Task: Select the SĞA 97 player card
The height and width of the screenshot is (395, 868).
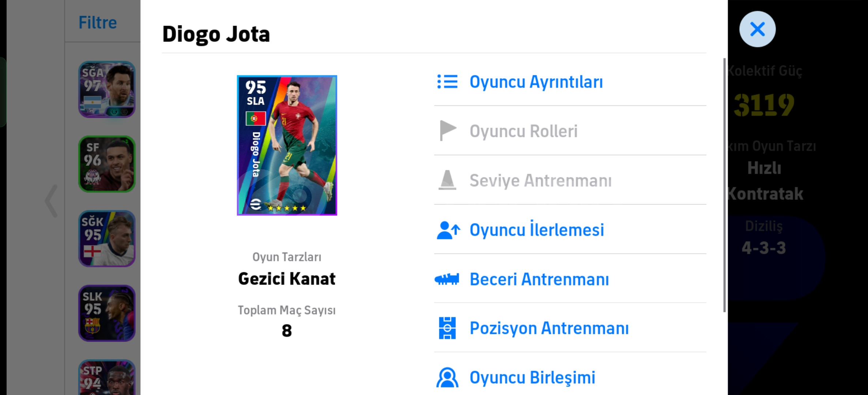Action: click(x=107, y=90)
